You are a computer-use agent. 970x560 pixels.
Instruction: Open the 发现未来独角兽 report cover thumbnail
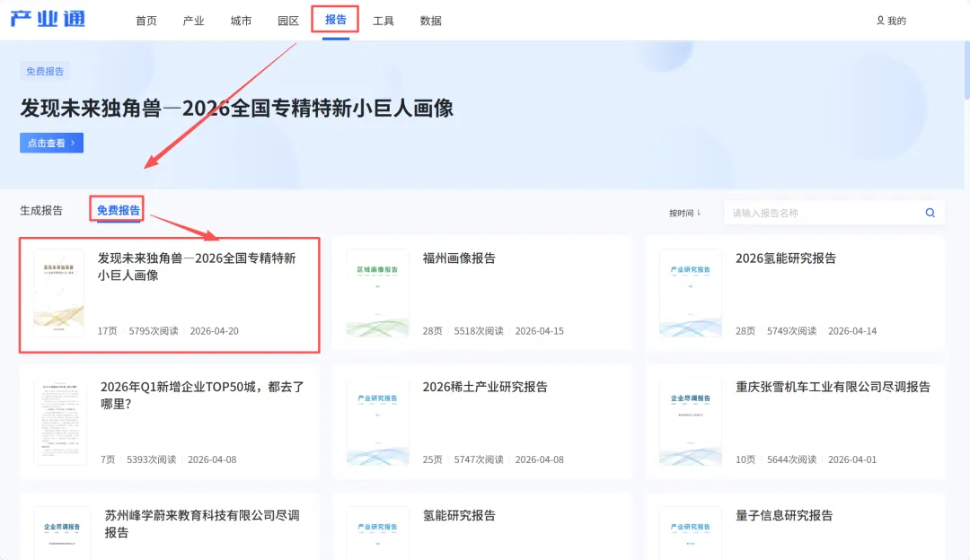point(58,293)
